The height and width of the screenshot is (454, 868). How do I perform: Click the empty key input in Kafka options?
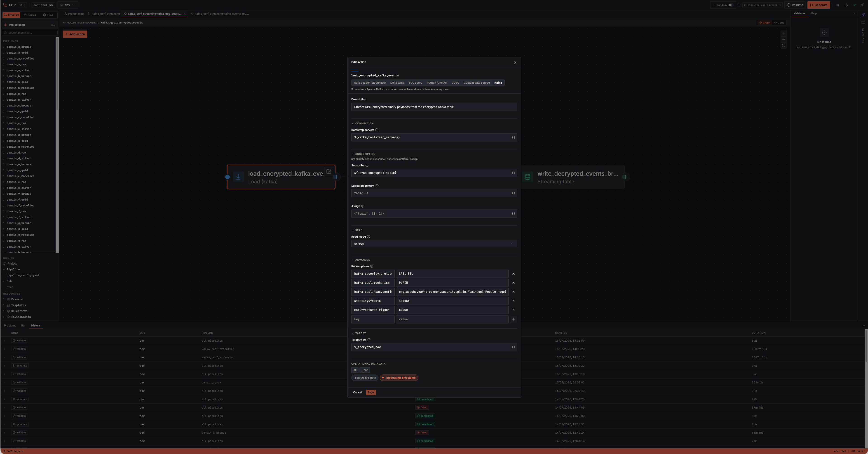tap(373, 319)
